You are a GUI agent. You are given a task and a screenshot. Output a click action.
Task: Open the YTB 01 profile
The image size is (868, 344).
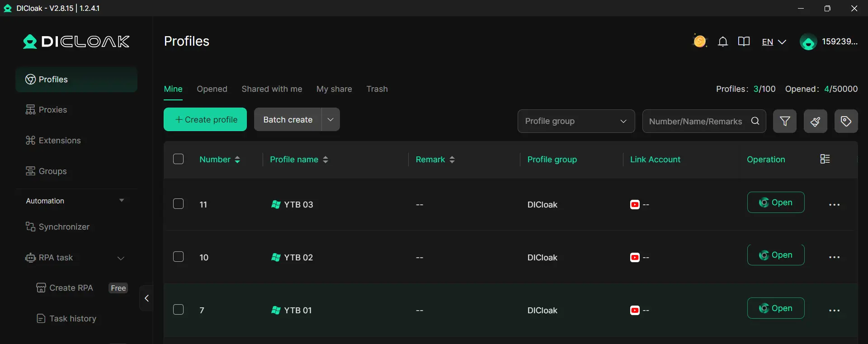(776, 308)
